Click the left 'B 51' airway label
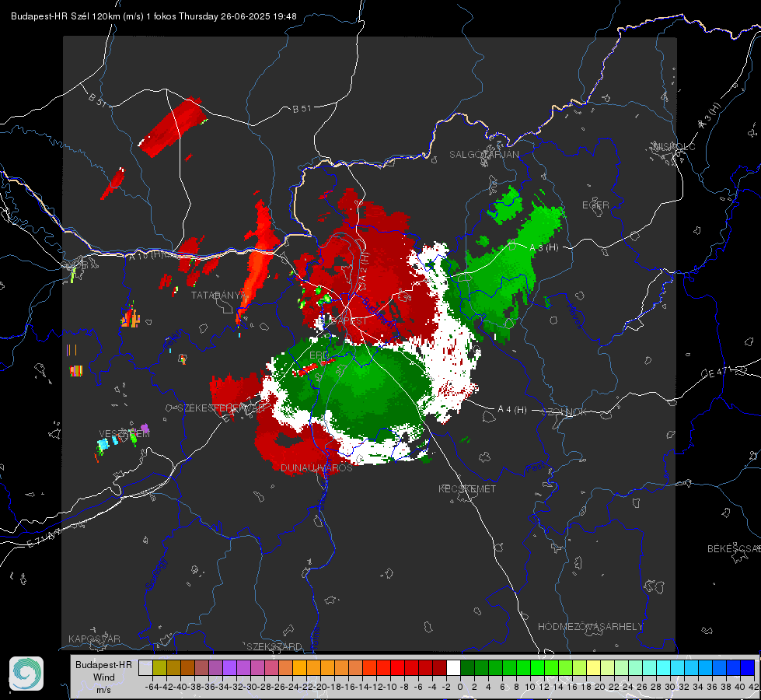The image size is (761, 700). [x=97, y=99]
